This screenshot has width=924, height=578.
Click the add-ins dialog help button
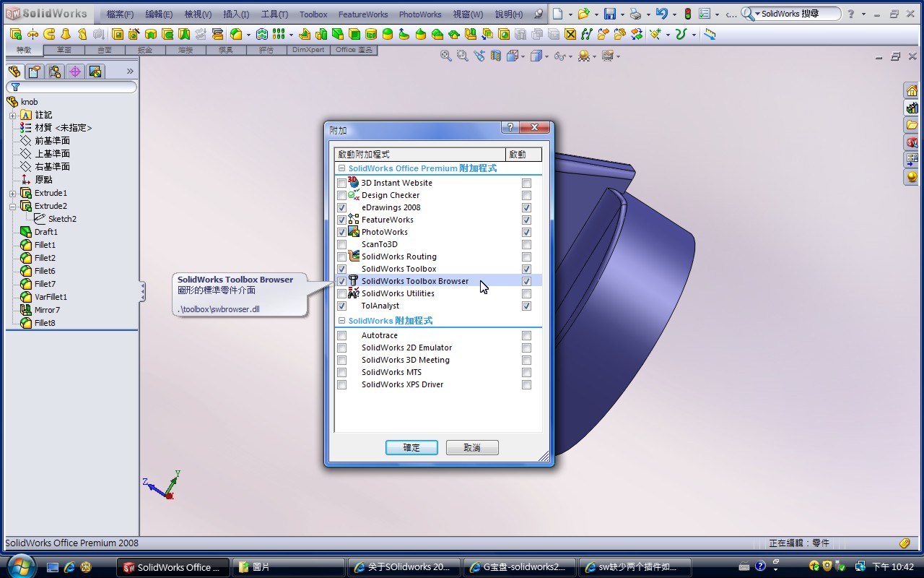click(510, 128)
